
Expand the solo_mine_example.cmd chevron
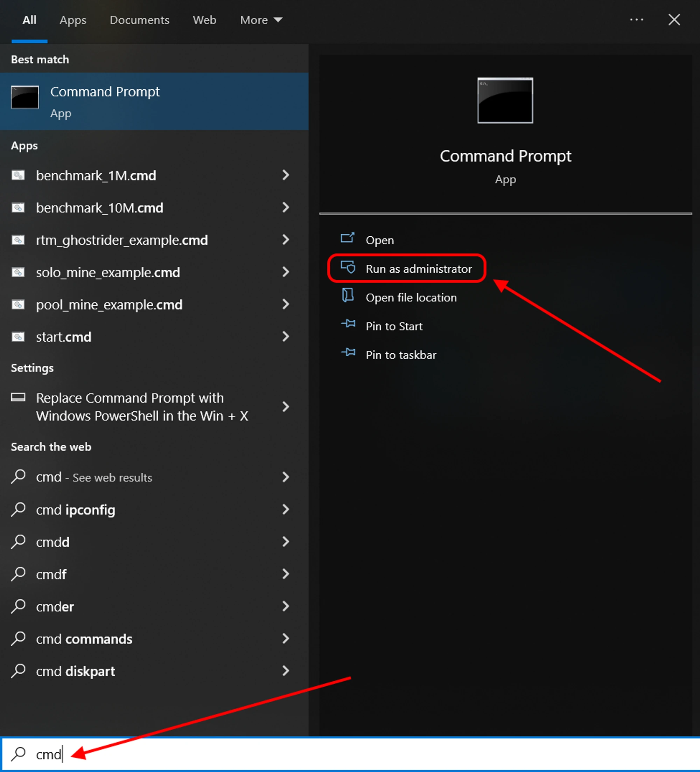(286, 272)
